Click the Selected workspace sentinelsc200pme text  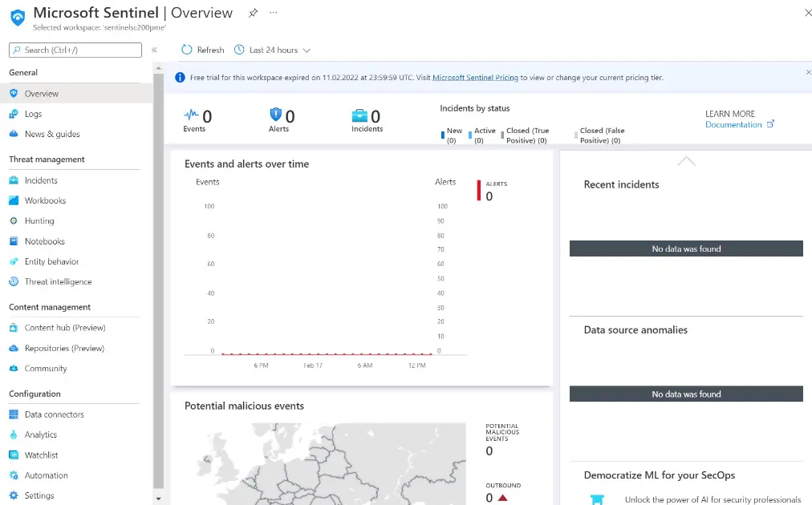[x=99, y=27]
